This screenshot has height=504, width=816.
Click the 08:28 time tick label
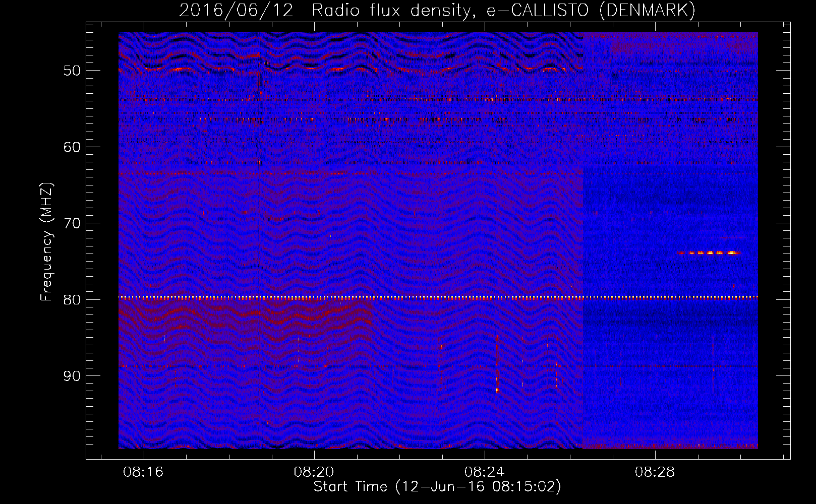tap(655, 472)
